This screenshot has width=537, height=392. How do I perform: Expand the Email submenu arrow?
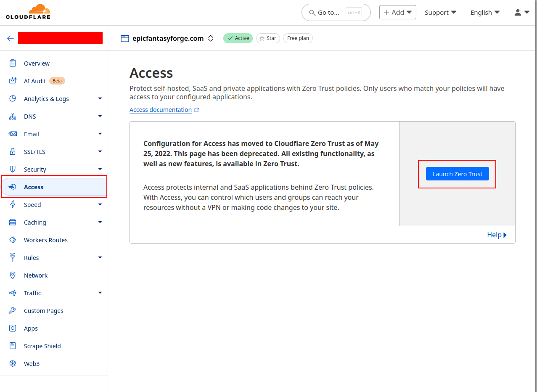[x=100, y=134]
